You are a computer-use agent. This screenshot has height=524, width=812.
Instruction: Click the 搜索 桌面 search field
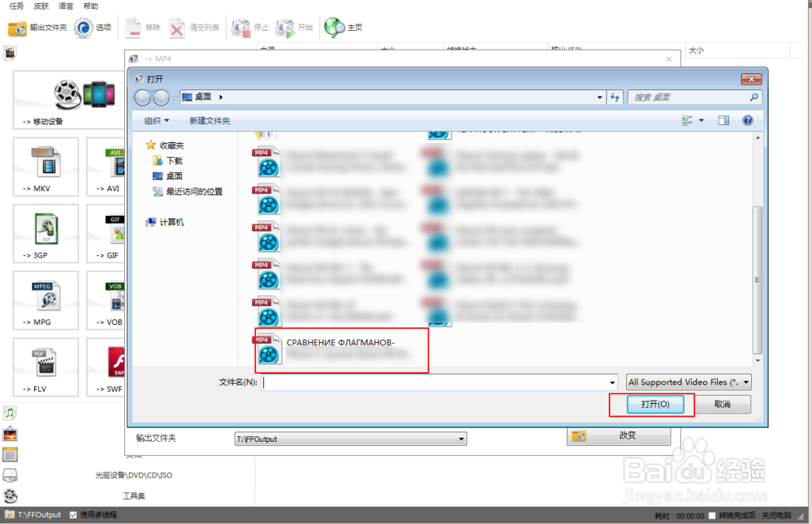click(x=694, y=97)
